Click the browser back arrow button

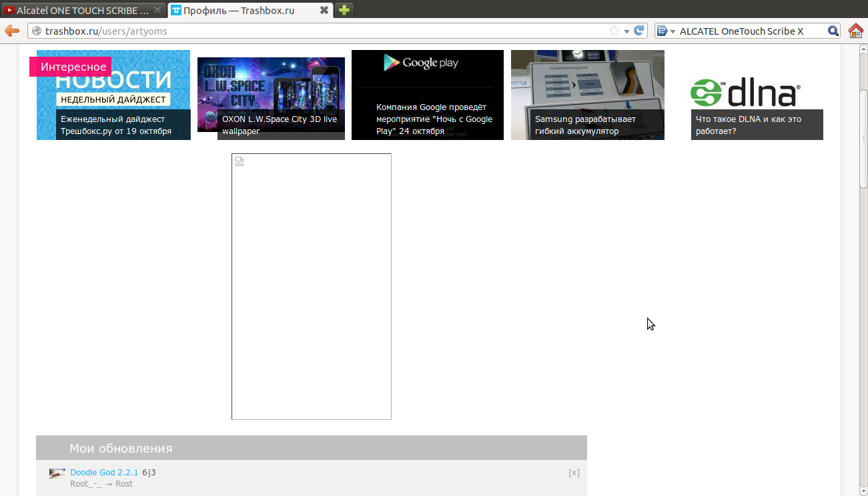(x=11, y=31)
